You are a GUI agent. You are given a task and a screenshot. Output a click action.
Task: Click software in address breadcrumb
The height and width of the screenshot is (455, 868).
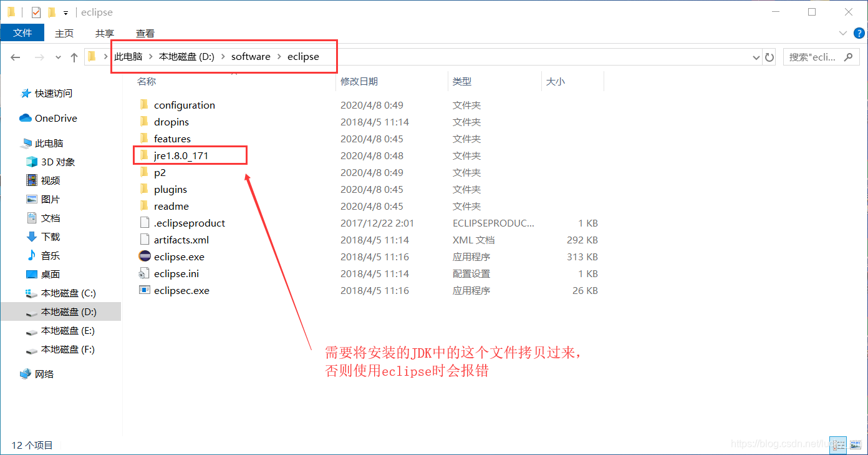251,56
